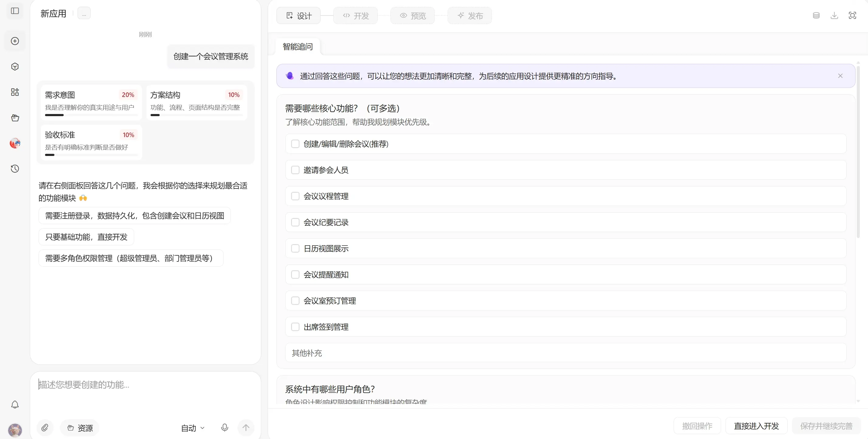868x439 pixels.
Task: Close the purple tip banner
Action: point(840,76)
